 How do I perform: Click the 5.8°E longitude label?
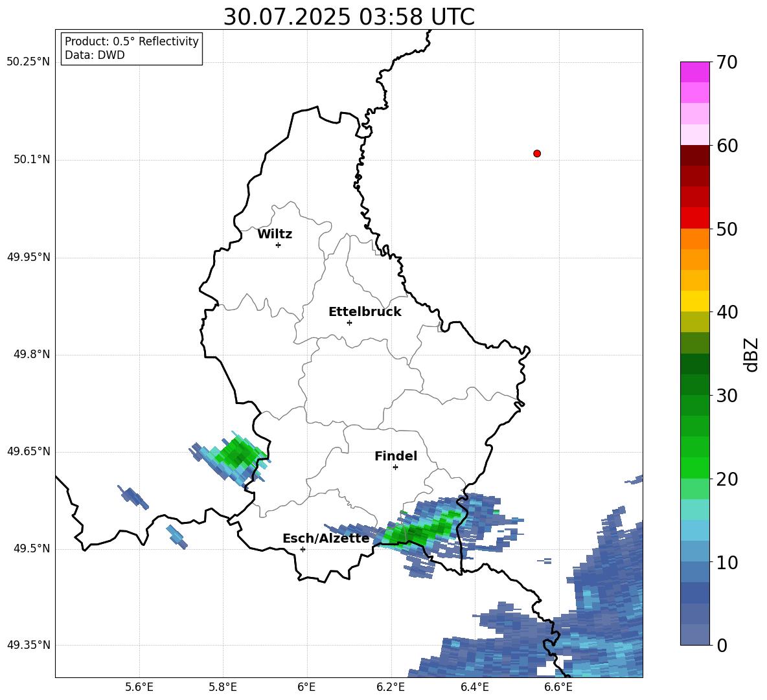click(x=223, y=687)
